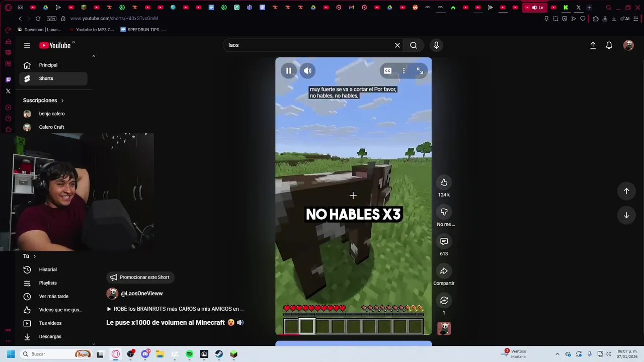Open the YouTube hamburger guide menu
Image resolution: width=644 pixels, height=362 pixels.
pyautogui.click(x=27, y=45)
